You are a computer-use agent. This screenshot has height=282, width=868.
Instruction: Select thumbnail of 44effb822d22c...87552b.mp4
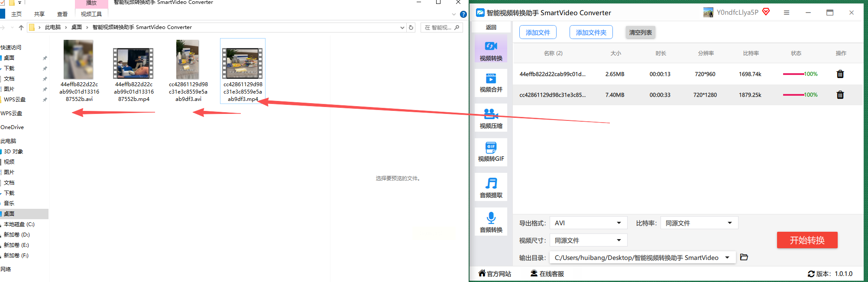click(x=133, y=63)
